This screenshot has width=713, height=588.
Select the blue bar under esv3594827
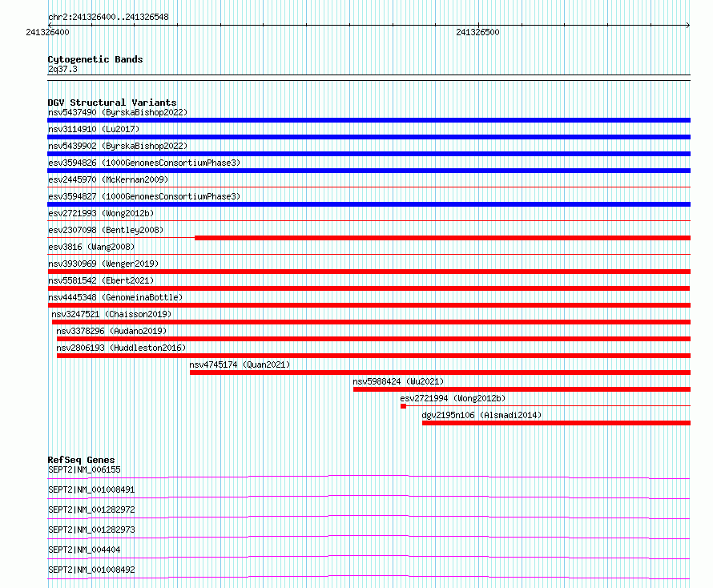(369, 204)
